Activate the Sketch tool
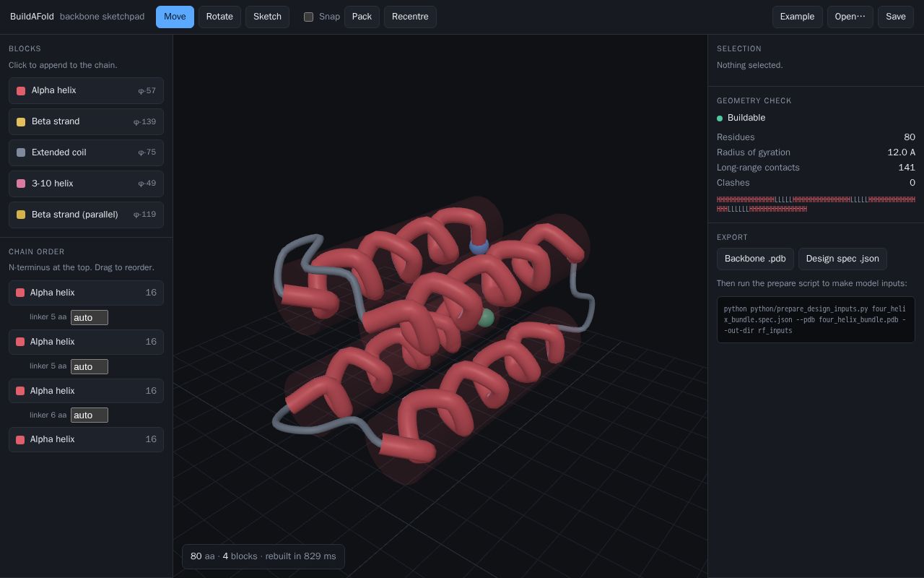 click(x=267, y=17)
